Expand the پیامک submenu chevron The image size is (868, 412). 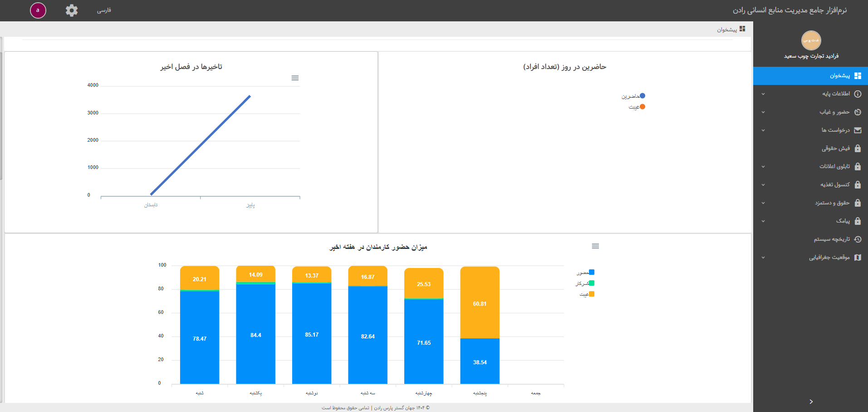click(x=763, y=221)
